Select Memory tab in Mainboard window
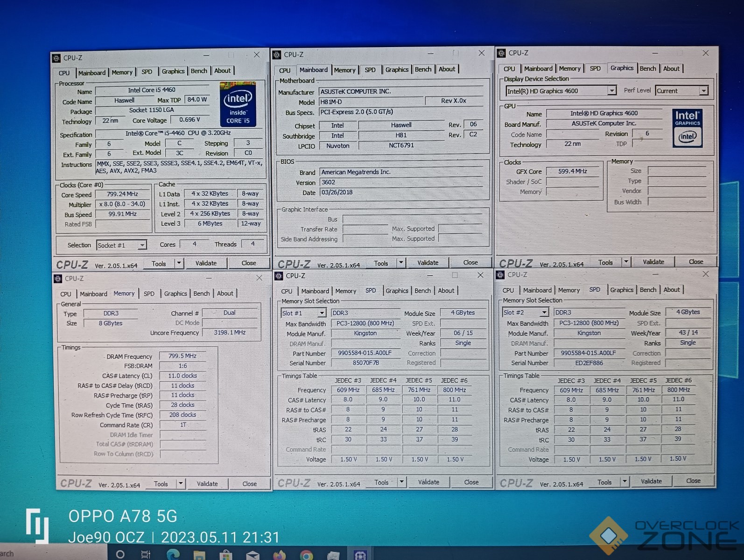 pos(345,70)
